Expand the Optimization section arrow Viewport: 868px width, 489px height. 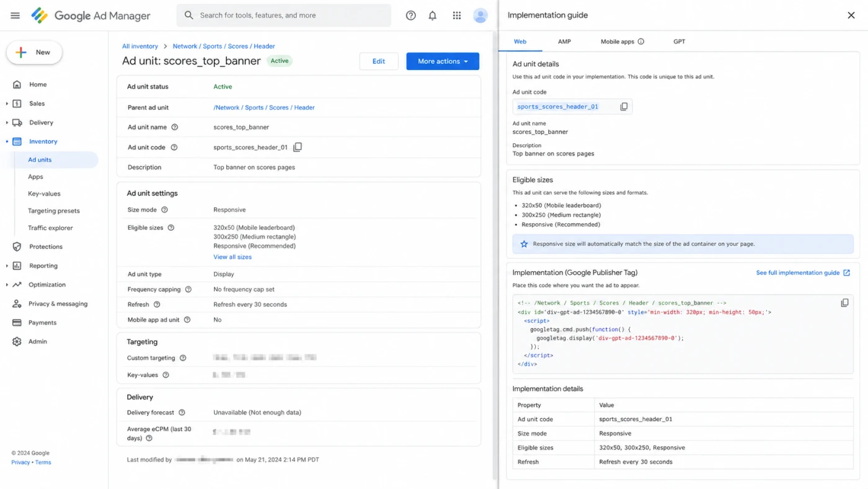7,285
